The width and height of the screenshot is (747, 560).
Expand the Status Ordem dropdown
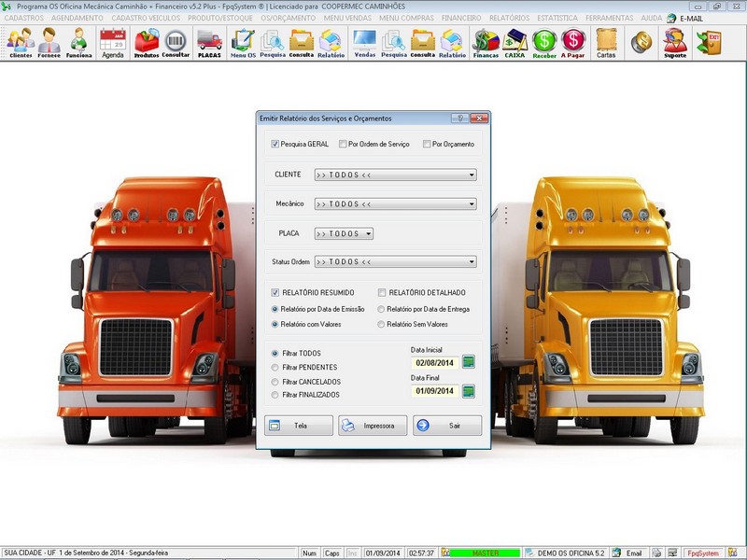click(472, 261)
